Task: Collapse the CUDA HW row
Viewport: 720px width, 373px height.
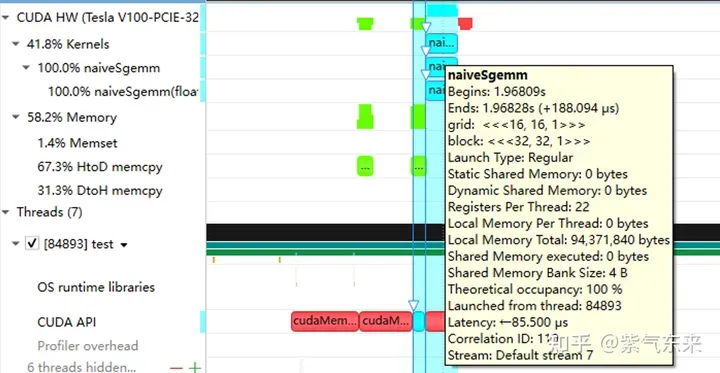Action: pos(6,18)
